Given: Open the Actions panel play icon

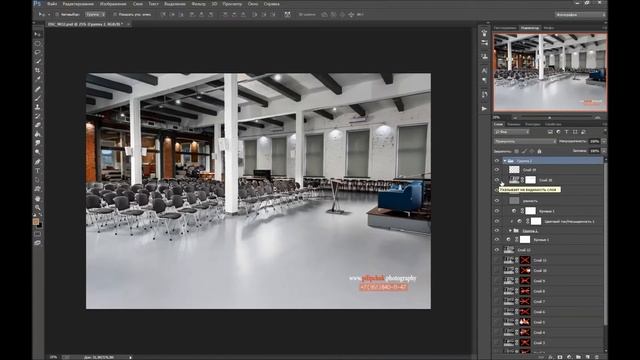Looking at the screenshot, I should tap(484, 109).
